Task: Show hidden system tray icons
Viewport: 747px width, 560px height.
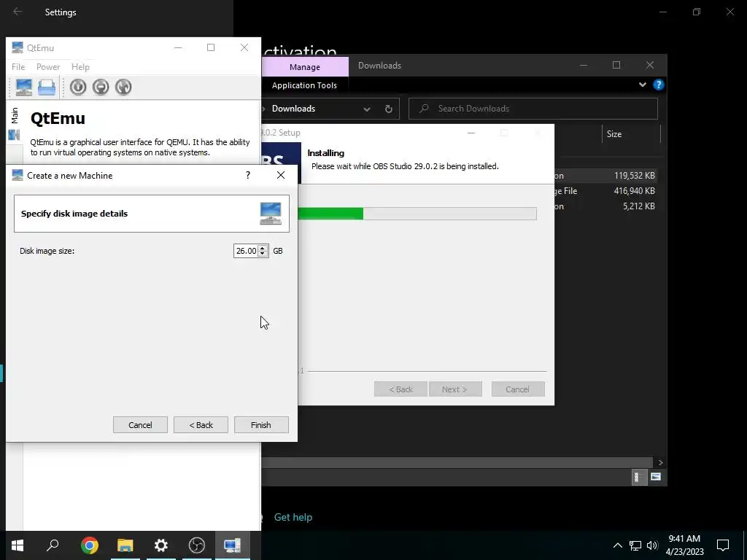Action: point(617,545)
